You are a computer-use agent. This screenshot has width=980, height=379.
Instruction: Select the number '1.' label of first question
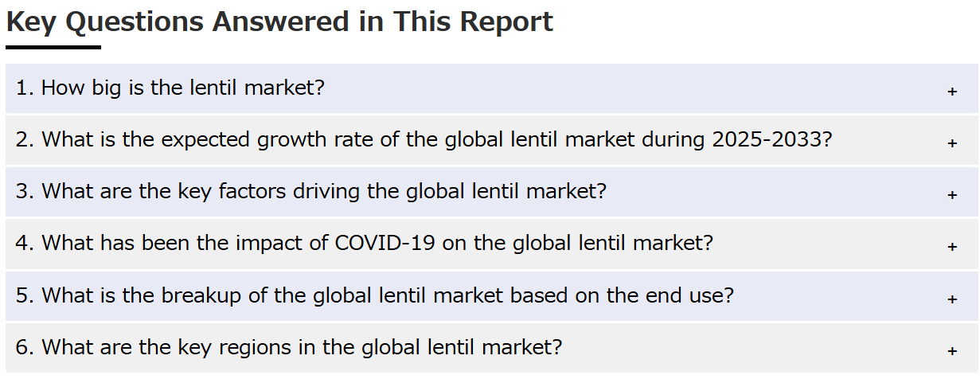tap(25, 88)
